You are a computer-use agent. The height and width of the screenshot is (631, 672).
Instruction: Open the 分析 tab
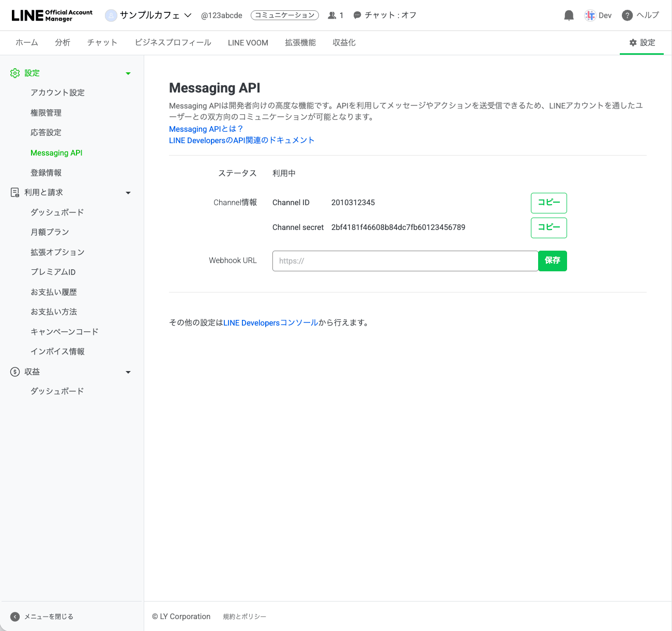point(63,43)
